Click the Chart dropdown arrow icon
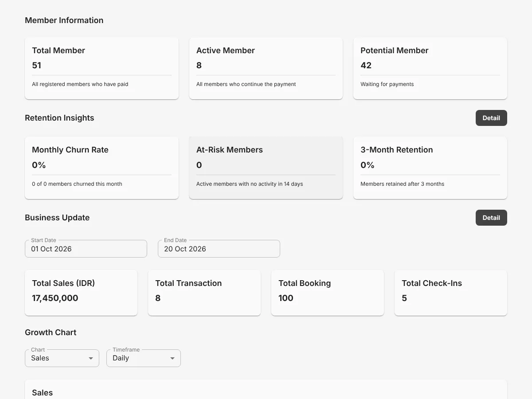 91,358
